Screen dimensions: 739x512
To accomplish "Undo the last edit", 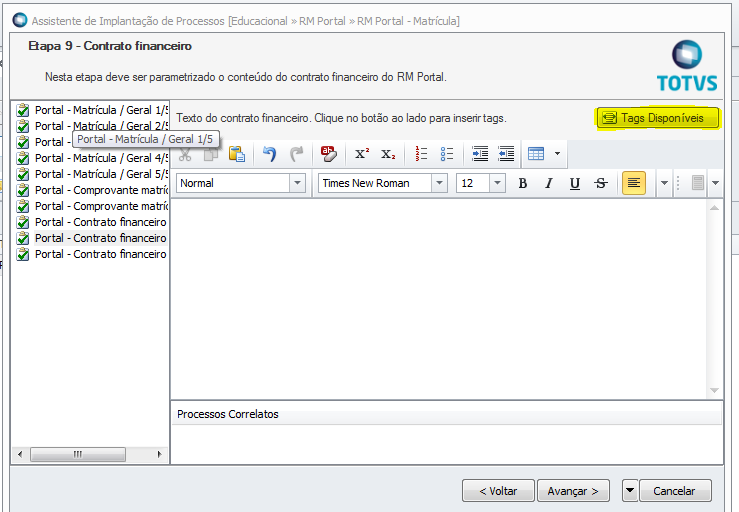I will (269, 154).
